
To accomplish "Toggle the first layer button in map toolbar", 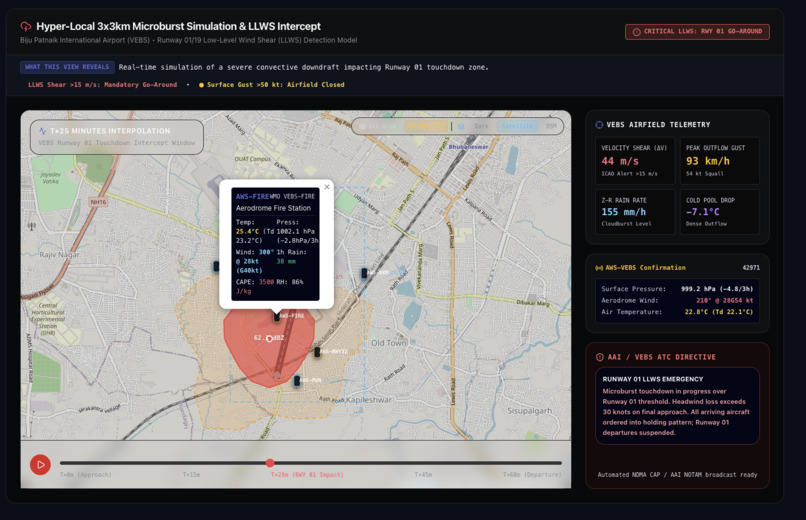I will pos(378,126).
